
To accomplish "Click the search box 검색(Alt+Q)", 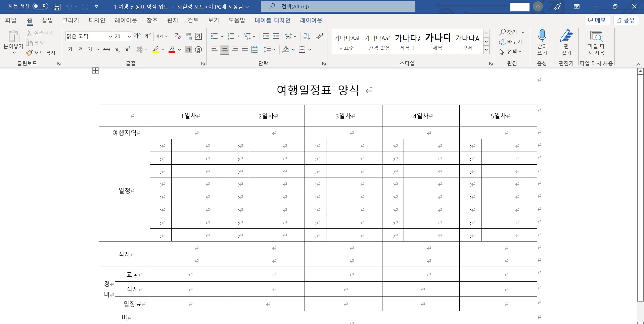I will click(338, 6).
